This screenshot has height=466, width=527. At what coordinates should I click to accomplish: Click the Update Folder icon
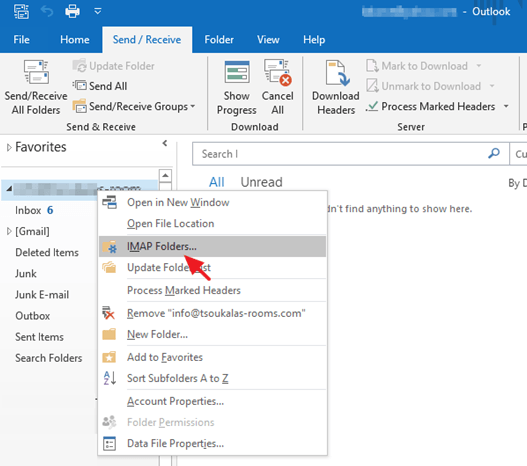(x=80, y=66)
